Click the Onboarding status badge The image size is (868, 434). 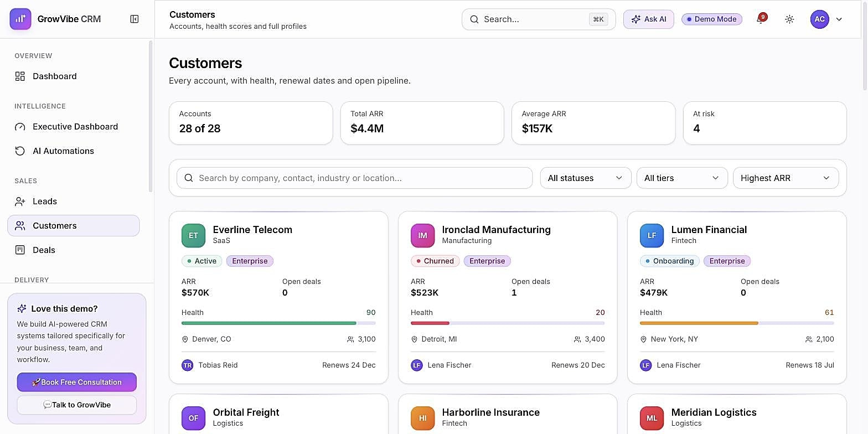(669, 261)
